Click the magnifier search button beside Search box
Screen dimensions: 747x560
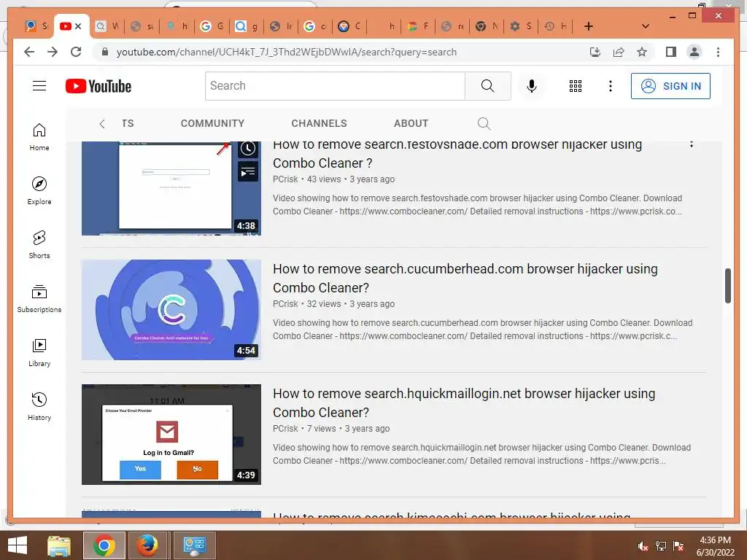(x=487, y=86)
